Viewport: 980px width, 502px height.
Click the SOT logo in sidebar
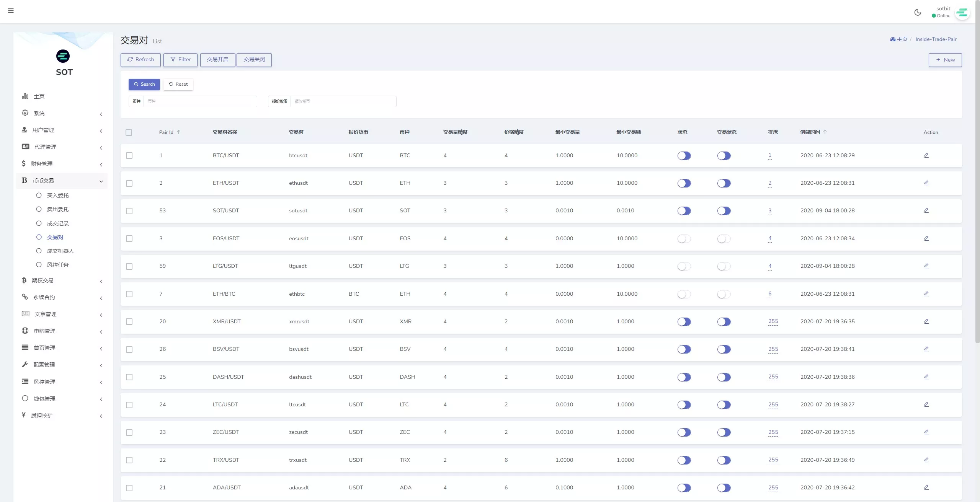(x=63, y=56)
